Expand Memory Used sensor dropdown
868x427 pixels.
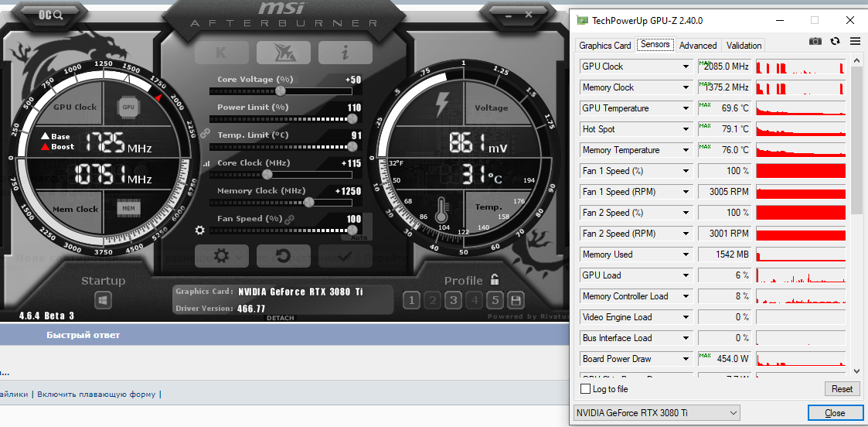point(686,254)
